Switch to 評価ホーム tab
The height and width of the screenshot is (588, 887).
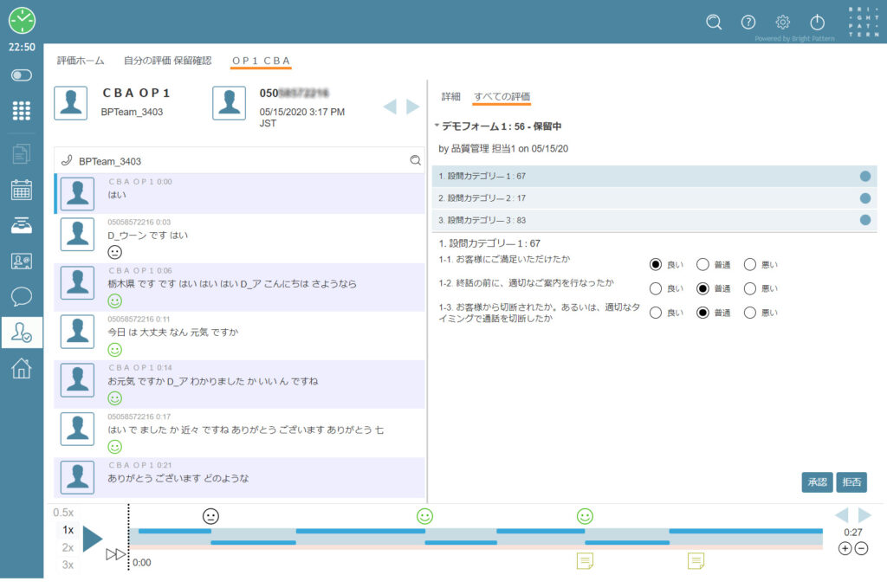81,61
